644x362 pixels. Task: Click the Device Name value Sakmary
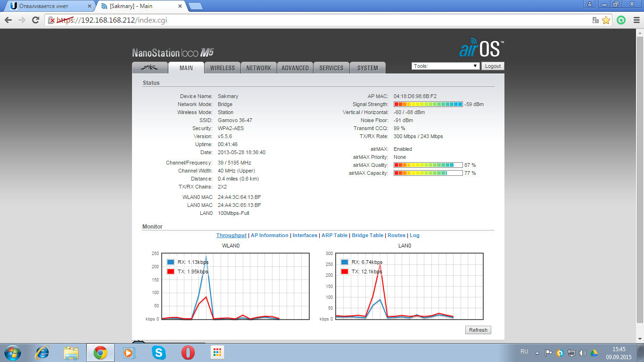(x=228, y=96)
